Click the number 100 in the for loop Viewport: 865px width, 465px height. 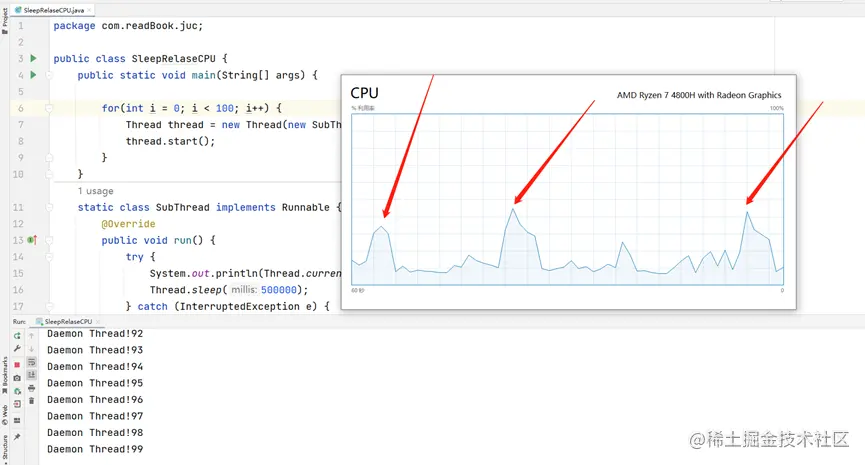[225, 108]
